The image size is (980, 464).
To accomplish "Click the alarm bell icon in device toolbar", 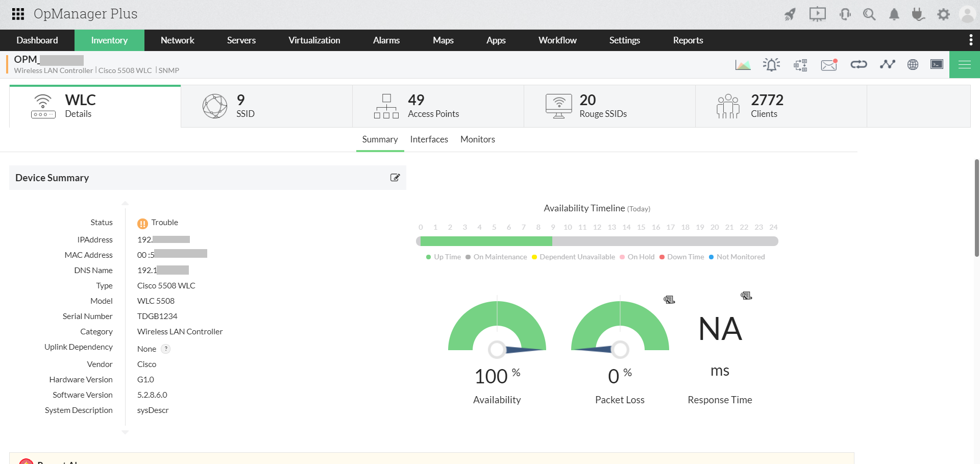I will [771, 64].
